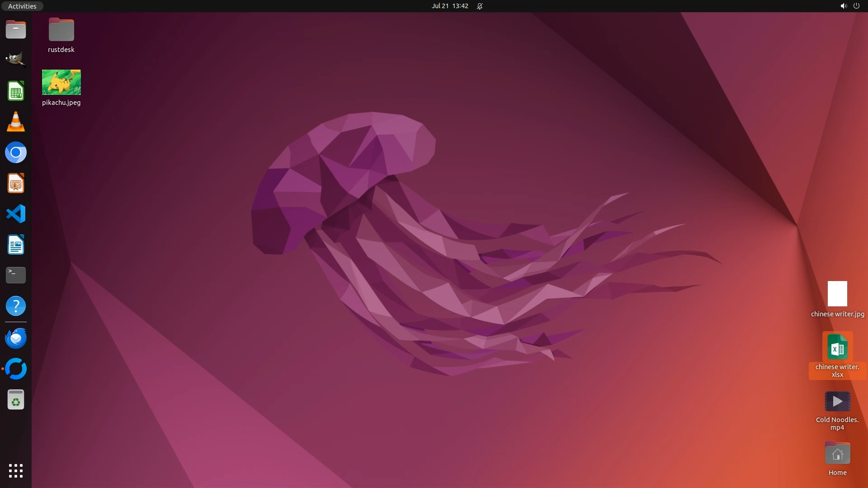Select the Cold Noodles.mp4 video file
Image resolution: width=868 pixels, height=488 pixels.
coord(837,401)
